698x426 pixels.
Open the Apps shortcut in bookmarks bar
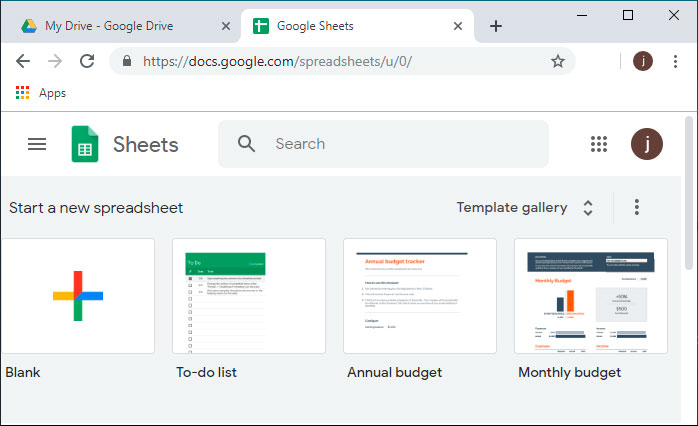coord(41,93)
